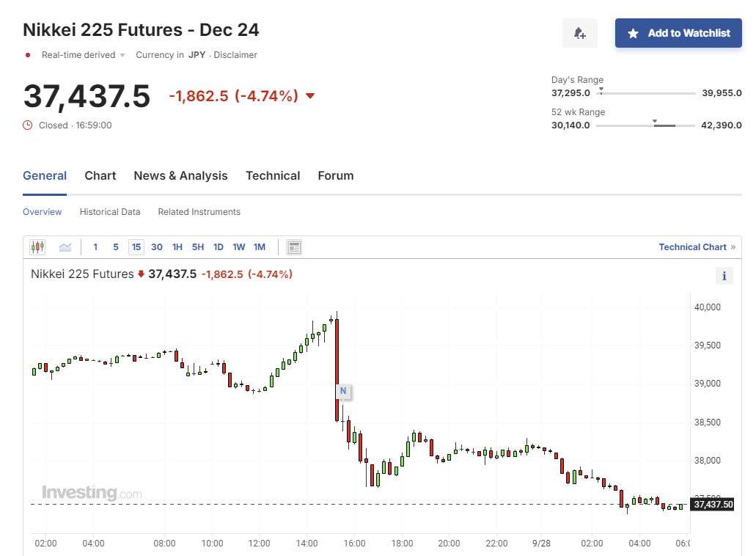
Task: Click the "N" news marker on chart
Action: (x=342, y=391)
